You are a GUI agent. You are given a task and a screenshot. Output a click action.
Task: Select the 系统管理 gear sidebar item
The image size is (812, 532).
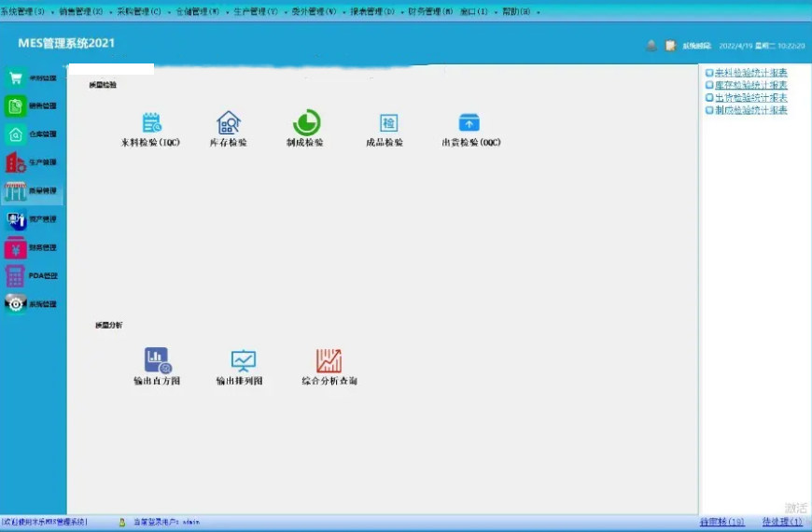coord(32,304)
